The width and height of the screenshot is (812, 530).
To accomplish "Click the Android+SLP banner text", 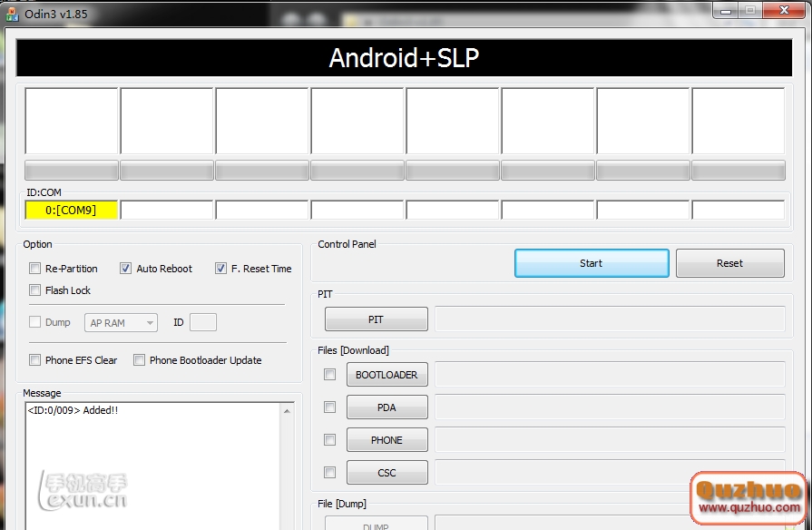I will tap(404, 57).
